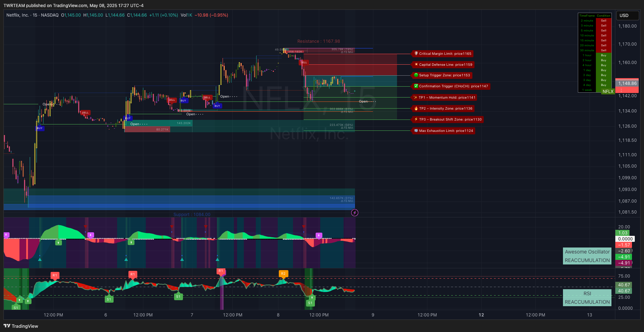Click the date label 13 on time axis
This screenshot has width=644, height=332.
point(590,315)
